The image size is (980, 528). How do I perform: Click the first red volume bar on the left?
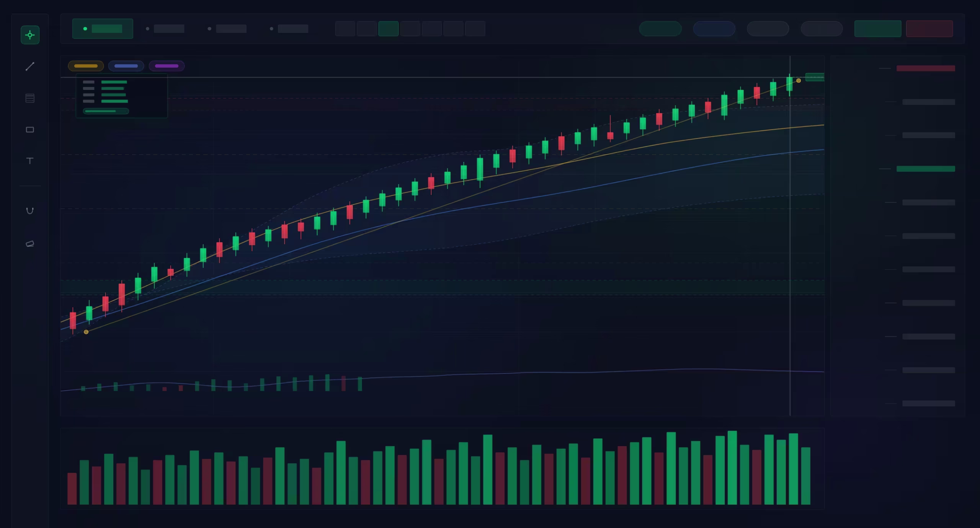point(72,489)
